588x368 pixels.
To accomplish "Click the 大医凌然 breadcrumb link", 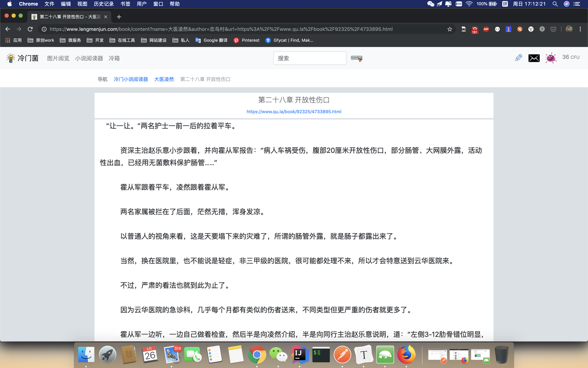I will pyautogui.click(x=164, y=79).
